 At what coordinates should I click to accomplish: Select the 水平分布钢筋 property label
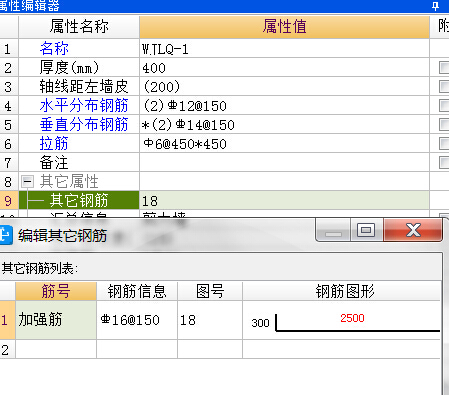[84, 106]
